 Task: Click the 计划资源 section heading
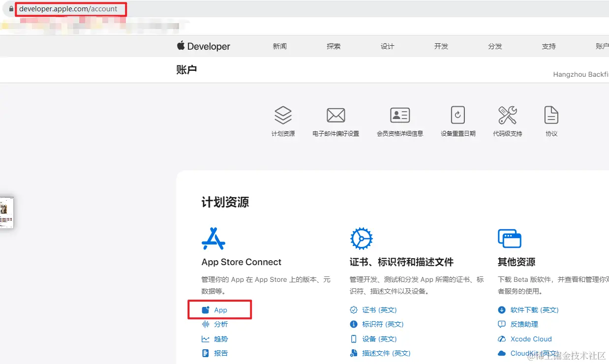pyautogui.click(x=225, y=202)
